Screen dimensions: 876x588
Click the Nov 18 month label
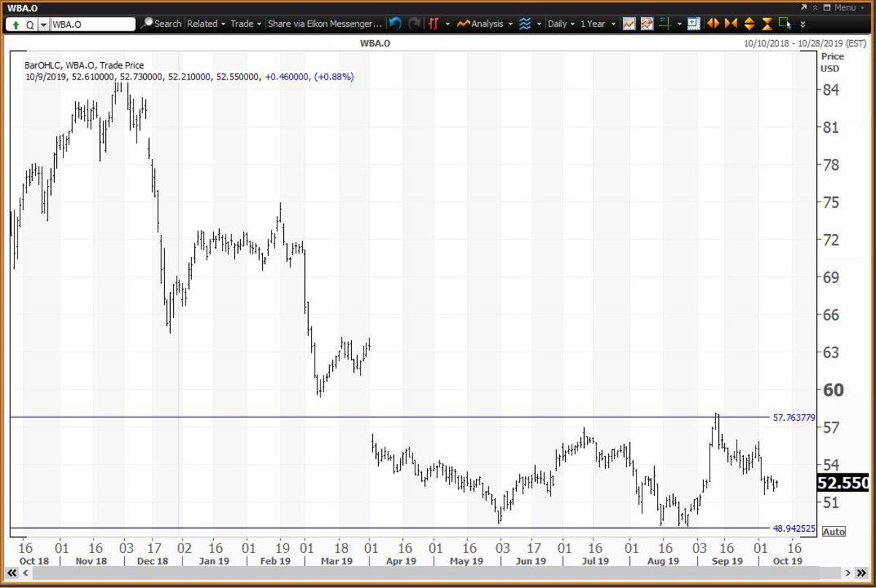[x=91, y=561]
